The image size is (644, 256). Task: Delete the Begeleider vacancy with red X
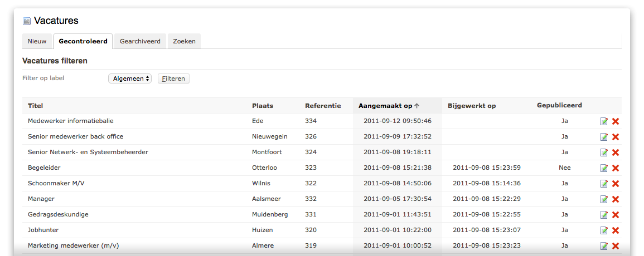615,168
